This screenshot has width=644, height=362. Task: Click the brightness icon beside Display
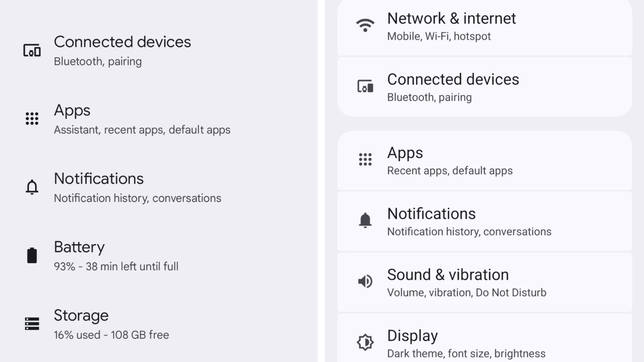point(365,342)
